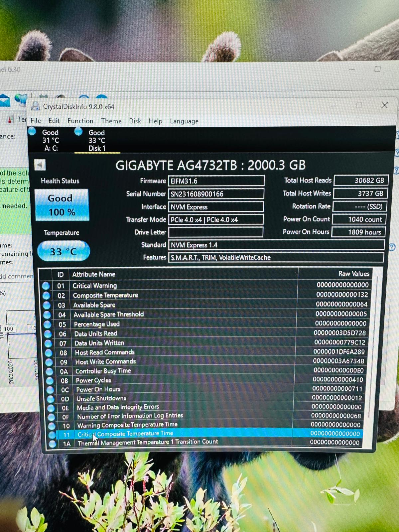This screenshot has width=399, height=532.
Task: Select the A: C: drive tab
Action: pyautogui.click(x=51, y=141)
